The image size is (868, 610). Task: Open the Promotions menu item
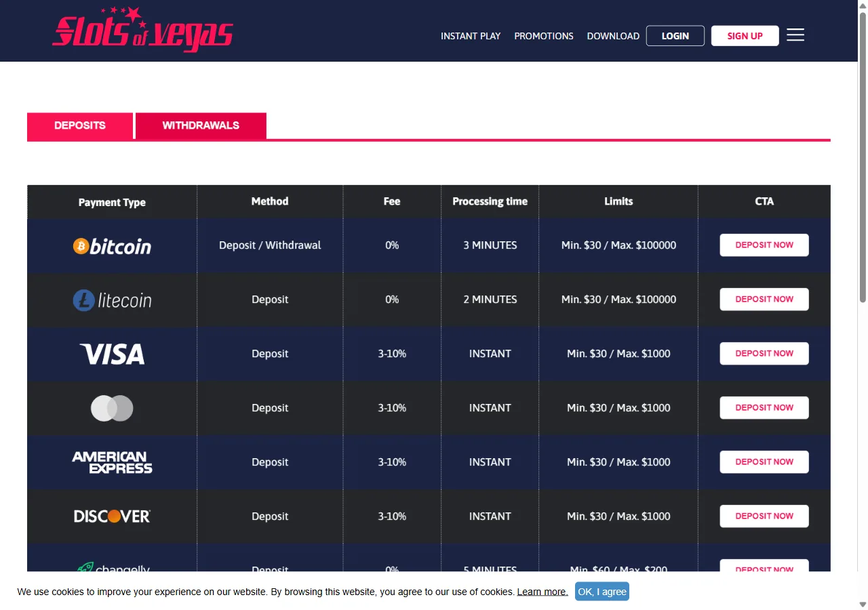(x=544, y=36)
